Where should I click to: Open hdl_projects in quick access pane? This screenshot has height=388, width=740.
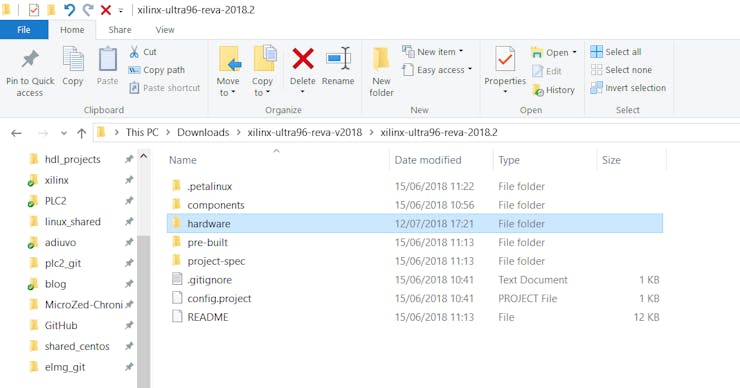click(73, 160)
